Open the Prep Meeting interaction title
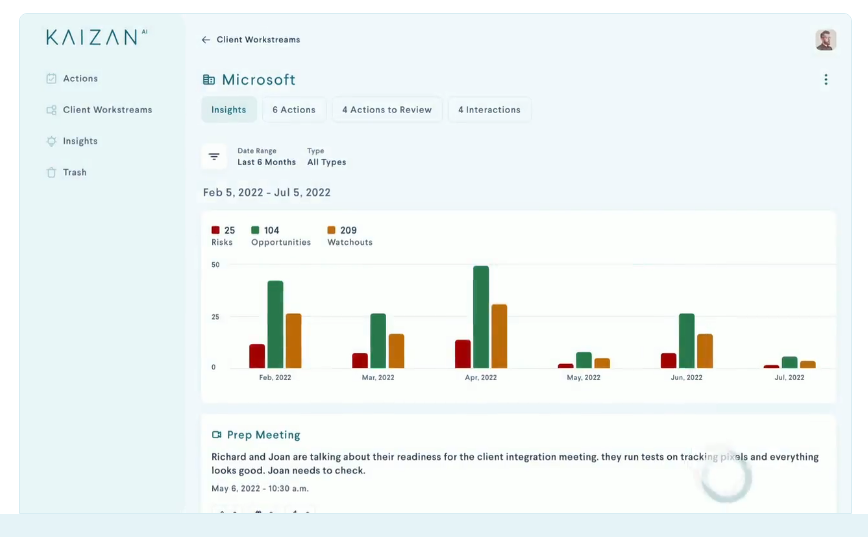Screen dimensions: 868x537 coord(264,435)
